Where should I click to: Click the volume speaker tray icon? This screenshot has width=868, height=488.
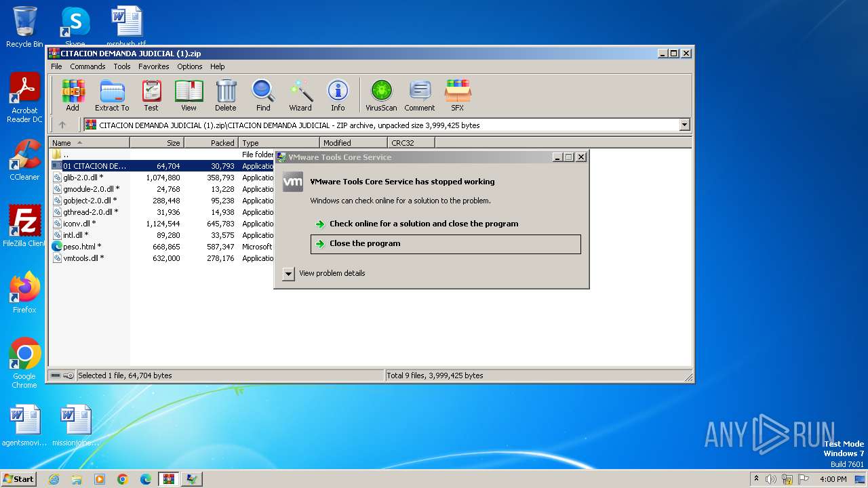[x=771, y=479]
